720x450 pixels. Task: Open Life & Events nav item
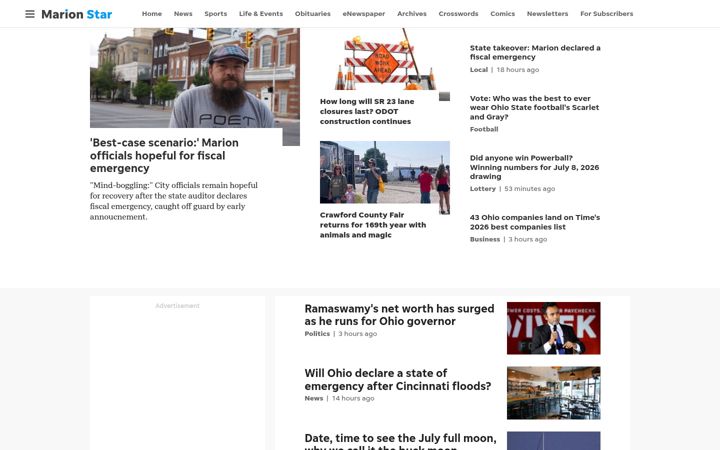[261, 14]
